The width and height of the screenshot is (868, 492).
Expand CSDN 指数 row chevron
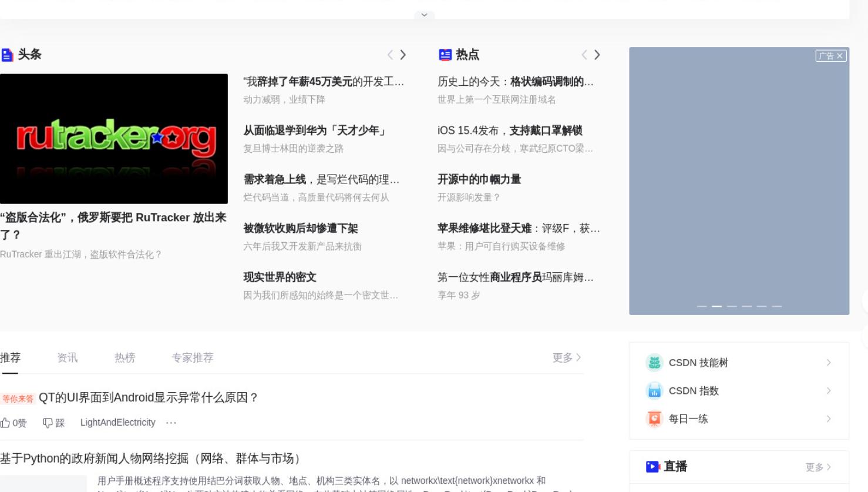829,391
